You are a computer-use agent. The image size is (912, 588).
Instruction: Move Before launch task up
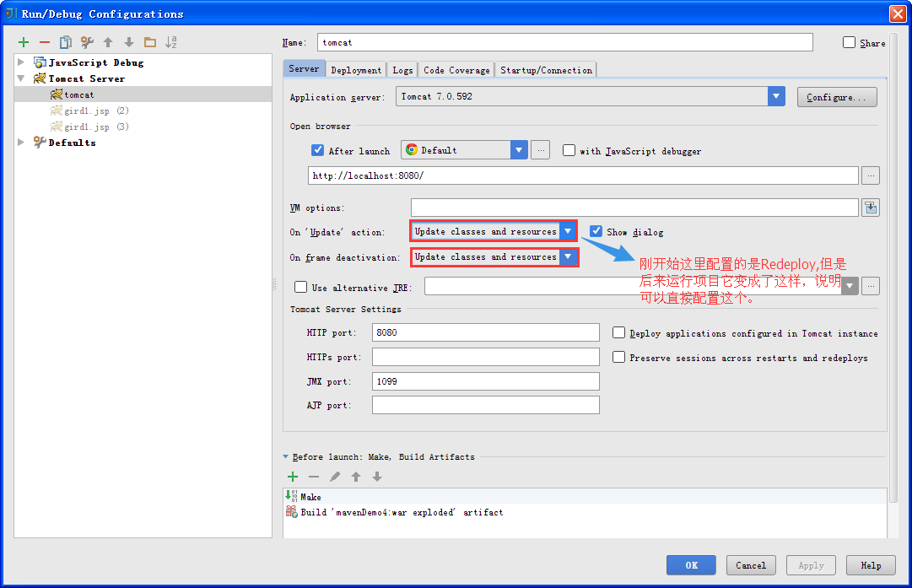click(x=356, y=477)
